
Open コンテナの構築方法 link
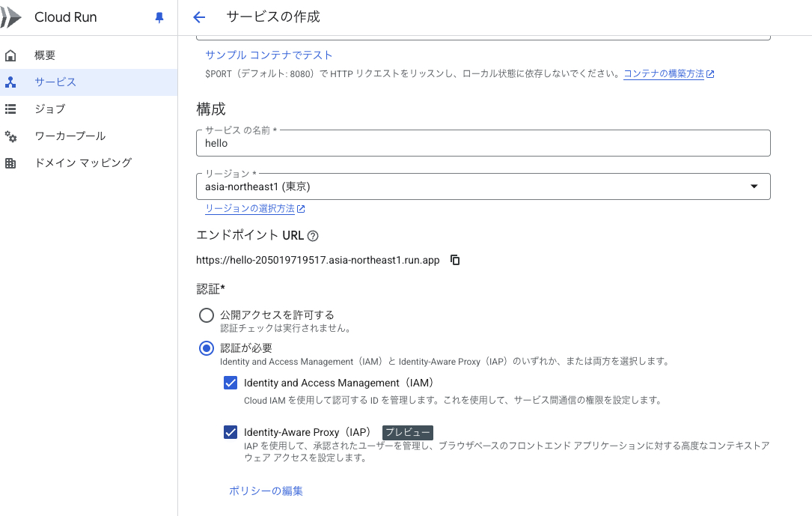click(664, 73)
